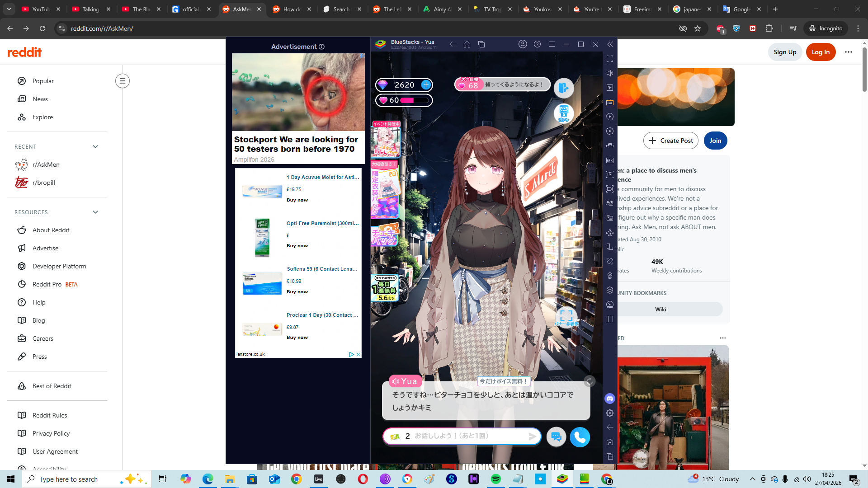
Task: Open Windows Start menu
Action: click(11, 479)
